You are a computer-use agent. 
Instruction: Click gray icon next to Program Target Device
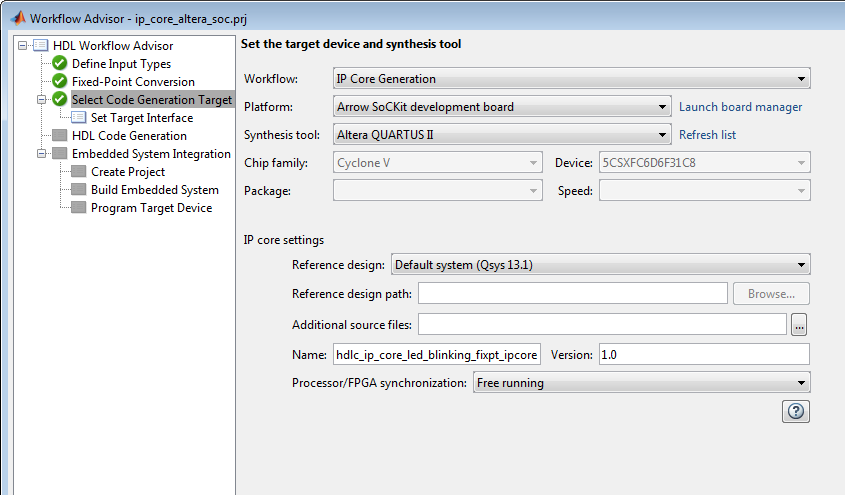click(79, 208)
